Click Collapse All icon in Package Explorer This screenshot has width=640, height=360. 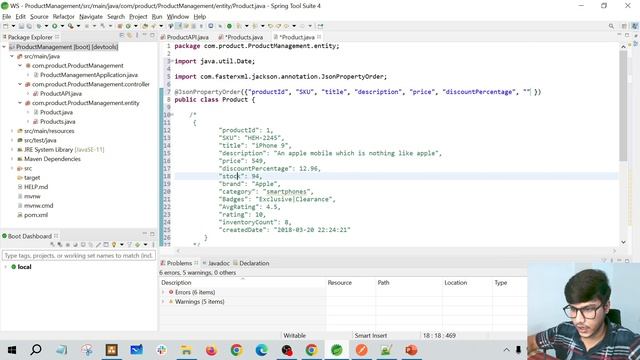point(122,36)
